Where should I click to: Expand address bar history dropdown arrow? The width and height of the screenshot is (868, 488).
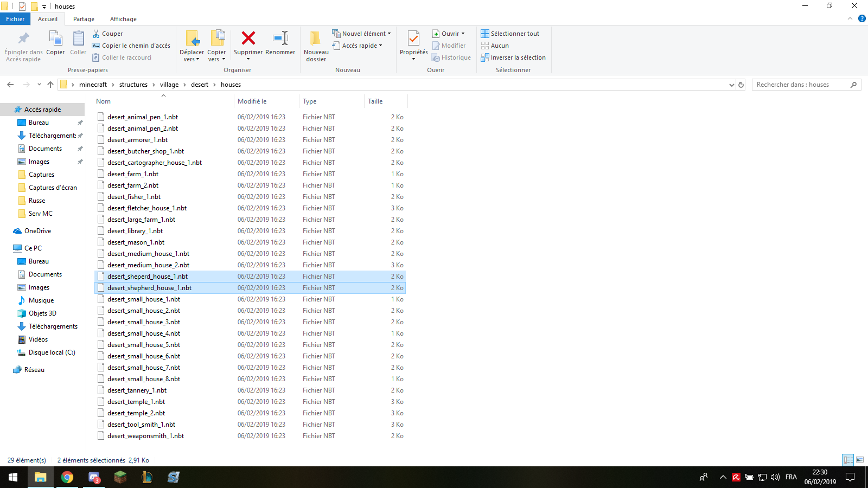coord(731,85)
